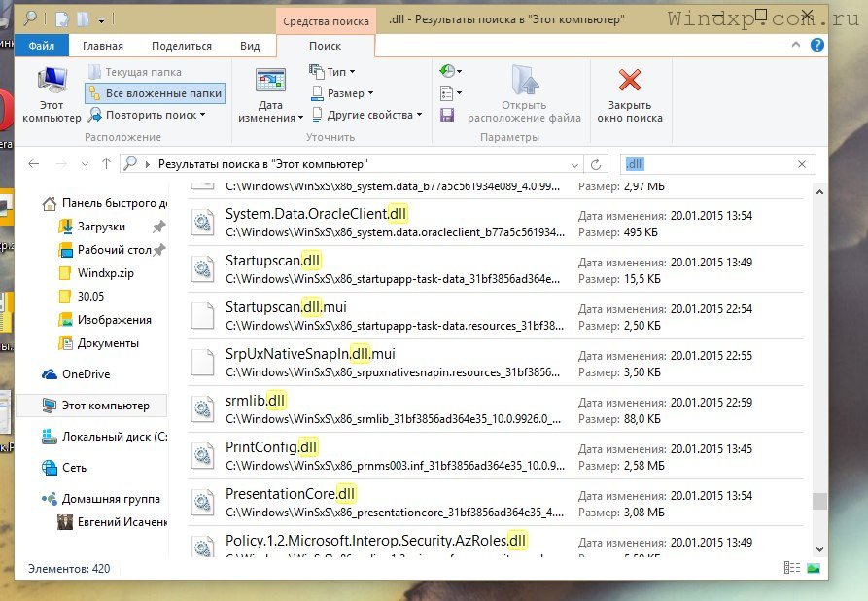Click the new folder icon in title bar

click(x=83, y=20)
